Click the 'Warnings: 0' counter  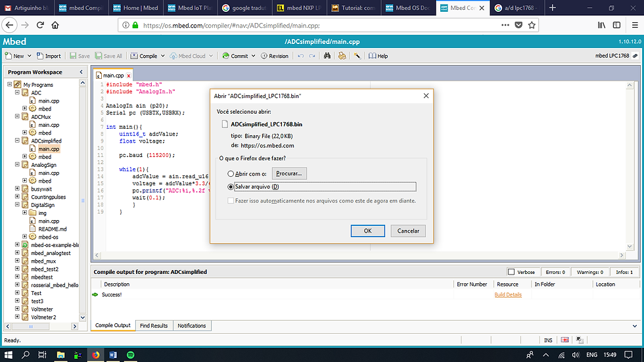(590, 272)
